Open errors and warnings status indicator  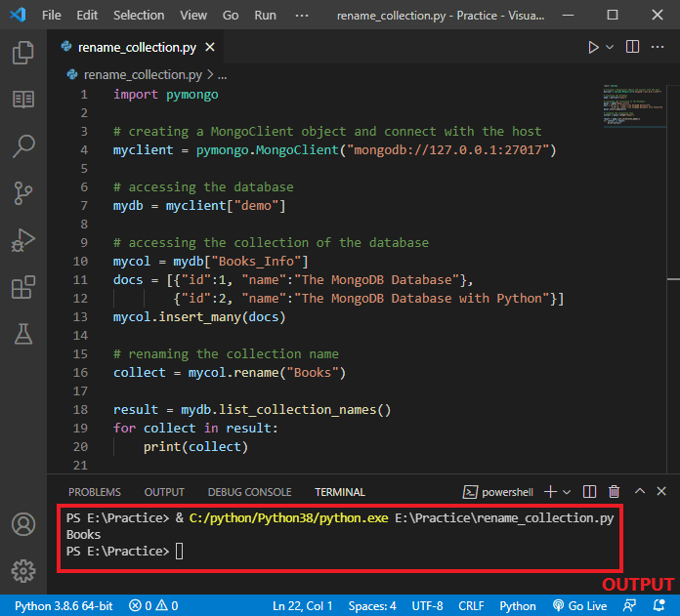153,605
